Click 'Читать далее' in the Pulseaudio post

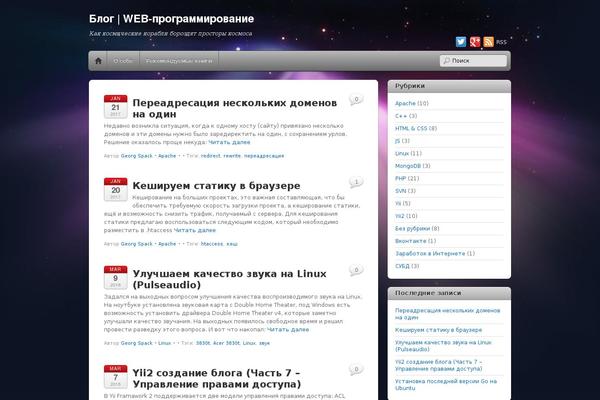288,330
